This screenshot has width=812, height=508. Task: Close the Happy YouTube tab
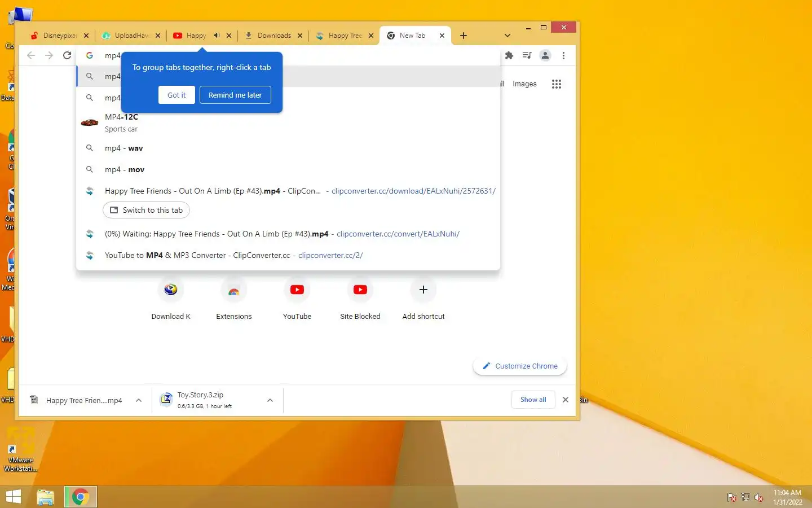coord(229,36)
